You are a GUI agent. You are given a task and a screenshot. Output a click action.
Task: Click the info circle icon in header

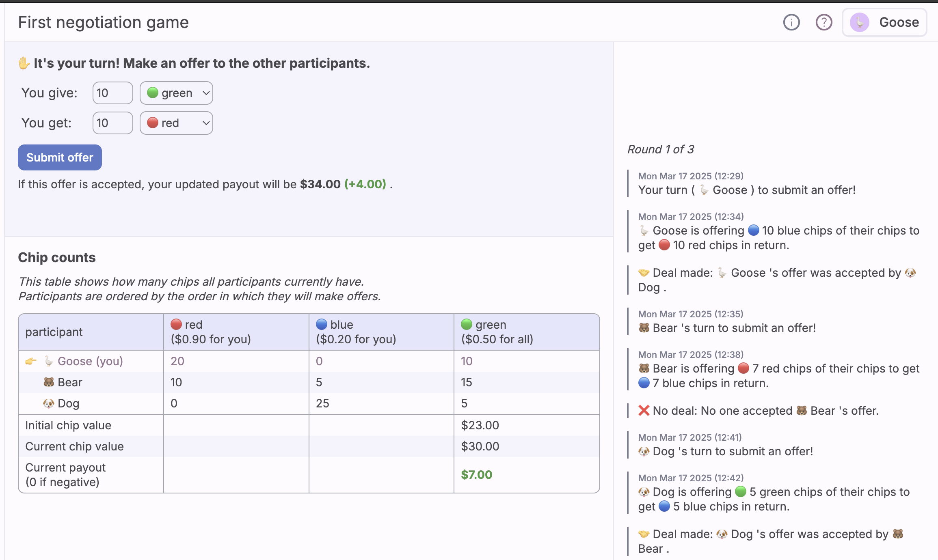click(x=791, y=22)
